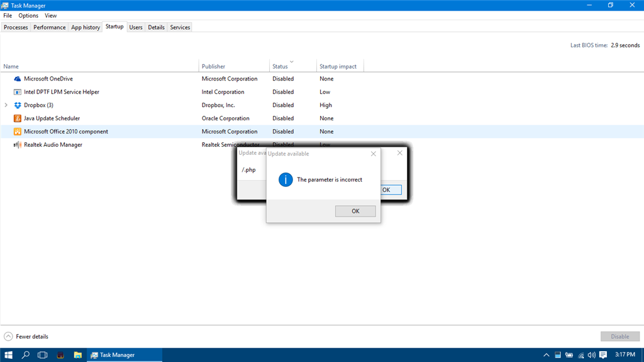Click Intel Corporation publisher cell

coord(223,92)
